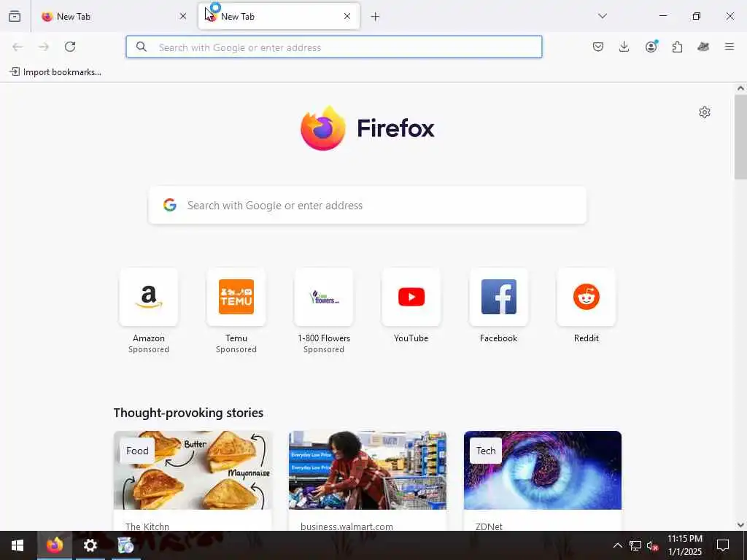Screen dimensions: 747x560
Task: Click the muted volume tray icon
Action: pyautogui.click(x=652, y=545)
